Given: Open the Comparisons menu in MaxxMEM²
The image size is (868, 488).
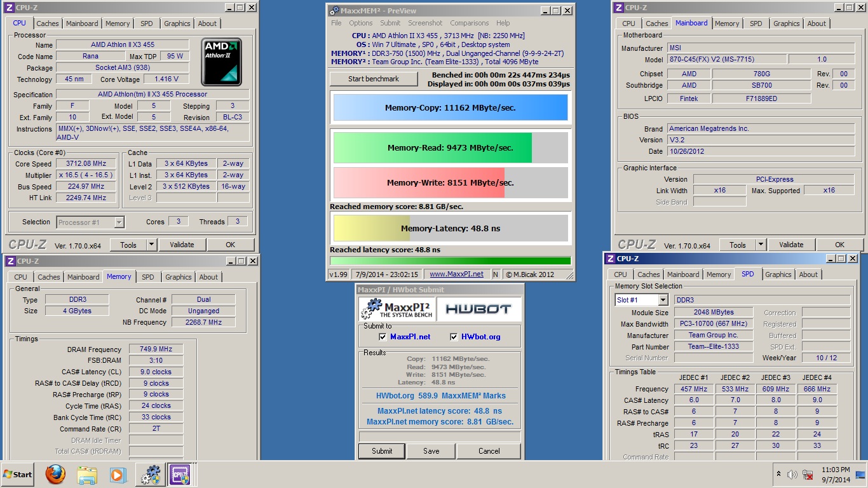Looking at the screenshot, I should coord(470,23).
